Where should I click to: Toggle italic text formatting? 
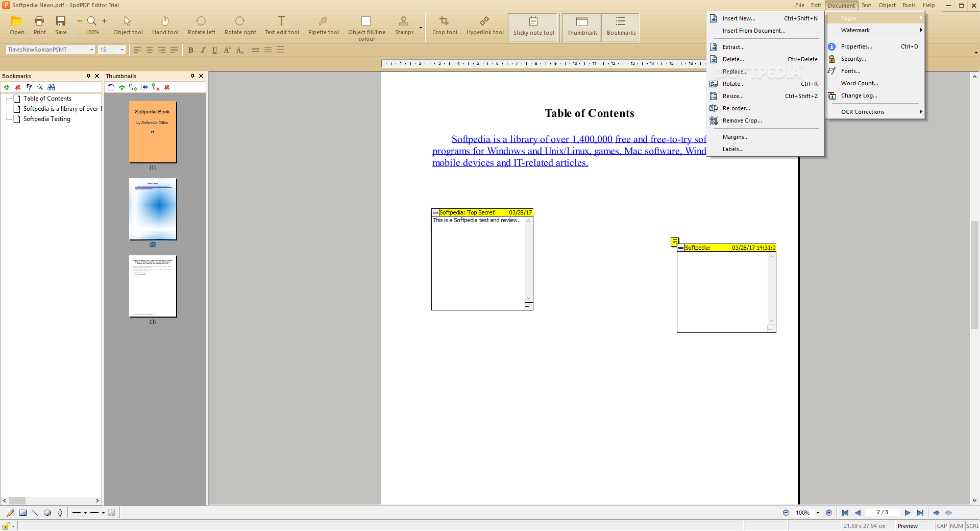(203, 50)
